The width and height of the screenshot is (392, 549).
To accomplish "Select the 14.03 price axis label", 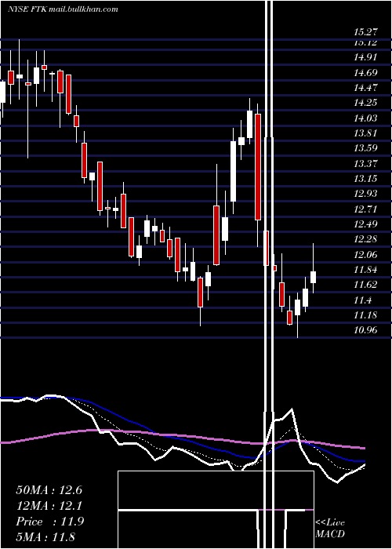I will (x=365, y=118).
